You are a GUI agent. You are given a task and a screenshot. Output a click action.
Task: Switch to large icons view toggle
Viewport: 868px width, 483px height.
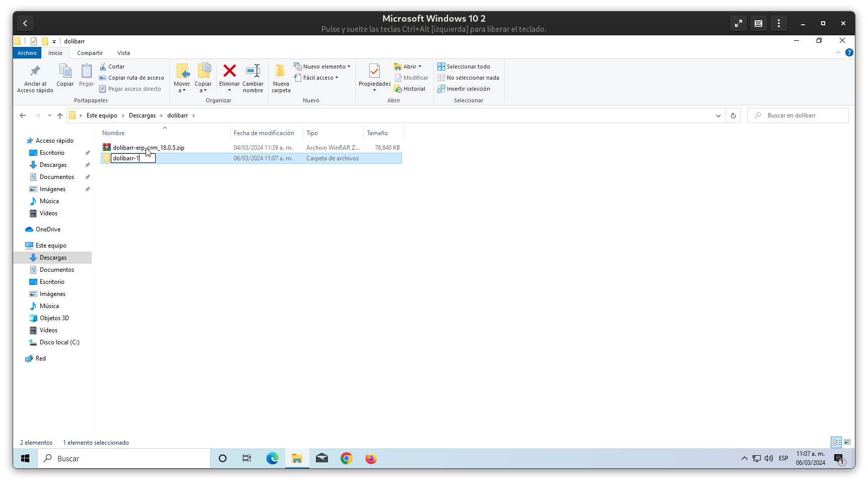(847, 442)
